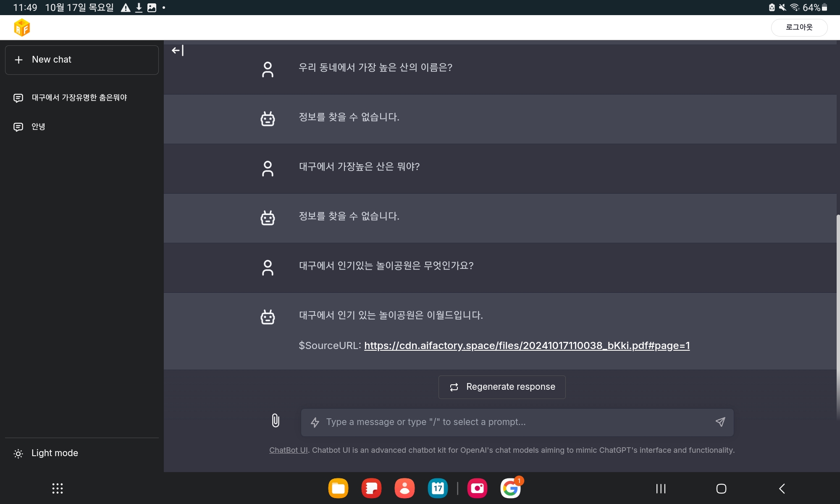Open the cdn.aifactory.space PDF source link
Viewport: 840px width, 504px height.
[x=527, y=346]
